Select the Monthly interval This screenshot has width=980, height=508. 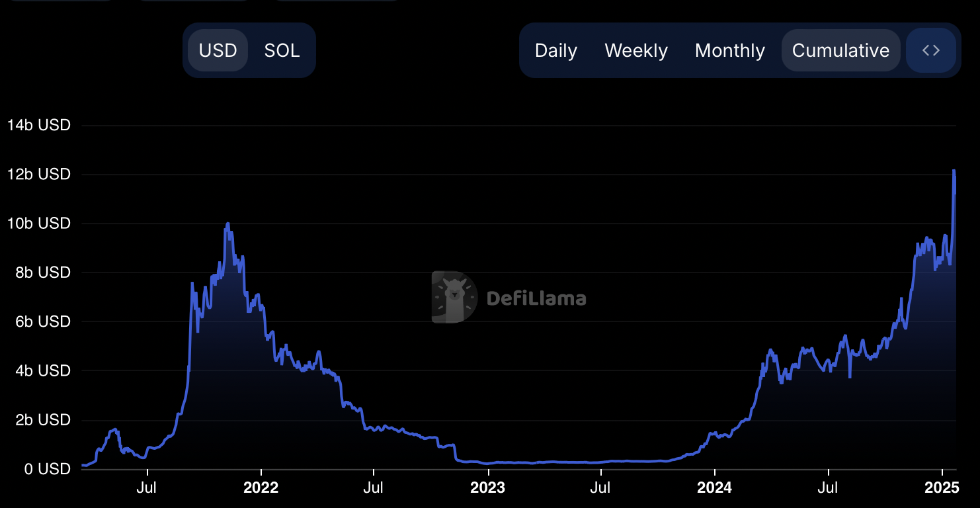coord(730,50)
